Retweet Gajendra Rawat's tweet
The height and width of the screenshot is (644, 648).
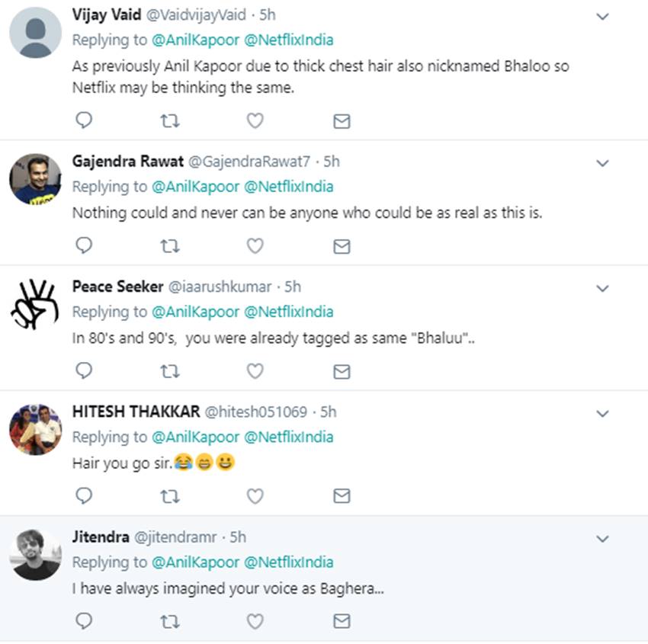coord(170,245)
